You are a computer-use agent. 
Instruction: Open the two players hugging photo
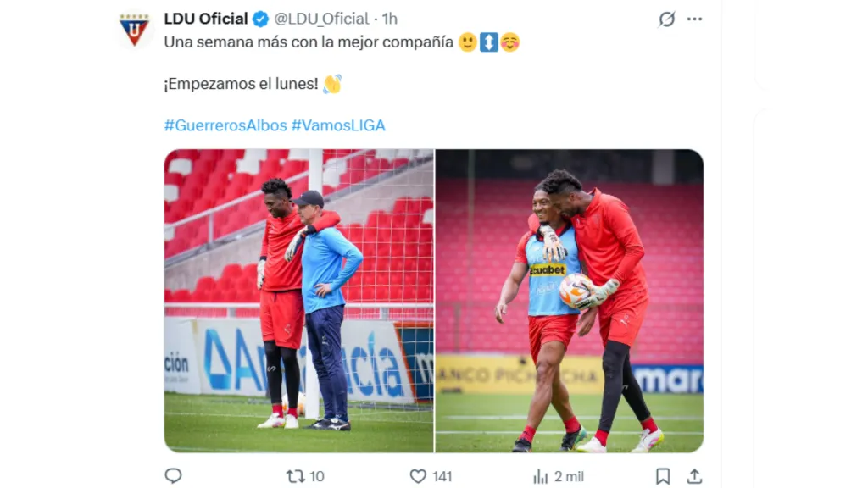pyautogui.click(x=570, y=301)
